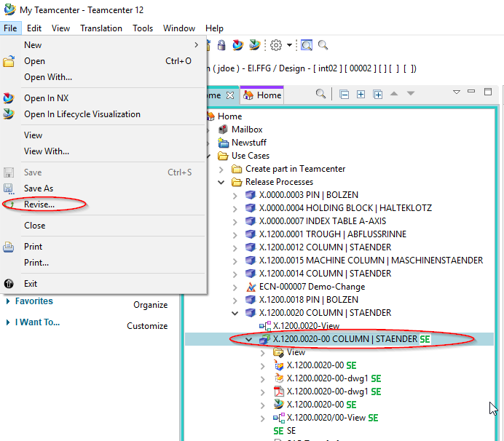
Task: Click the Collapse All minus icon
Action: coord(344,94)
